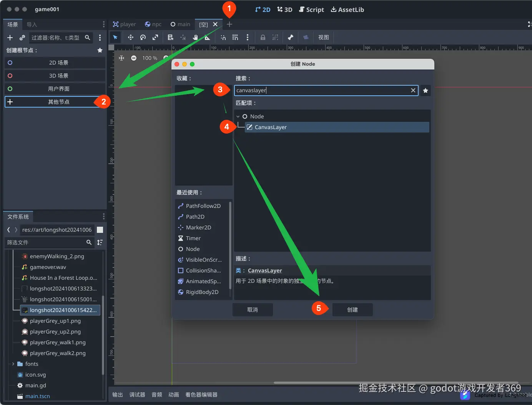The image size is (532, 405).
Task: Add new node plus icon in scene dock
Action: coord(10,38)
